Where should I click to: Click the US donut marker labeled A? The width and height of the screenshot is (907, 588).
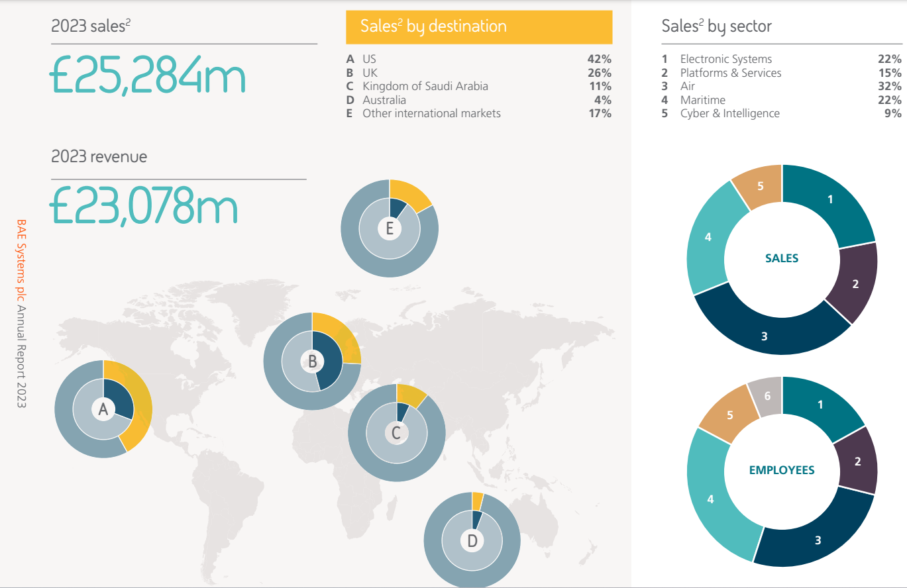pyautogui.click(x=103, y=410)
